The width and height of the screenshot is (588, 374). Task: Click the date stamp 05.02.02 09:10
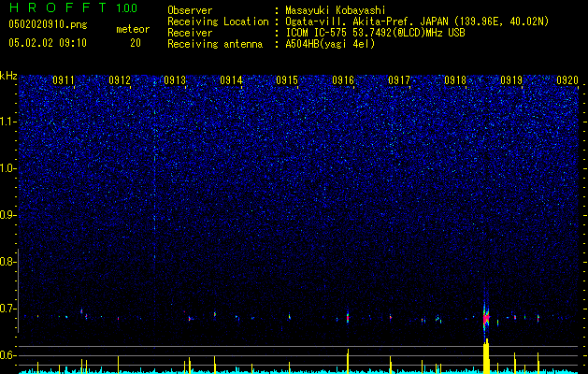[48, 43]
